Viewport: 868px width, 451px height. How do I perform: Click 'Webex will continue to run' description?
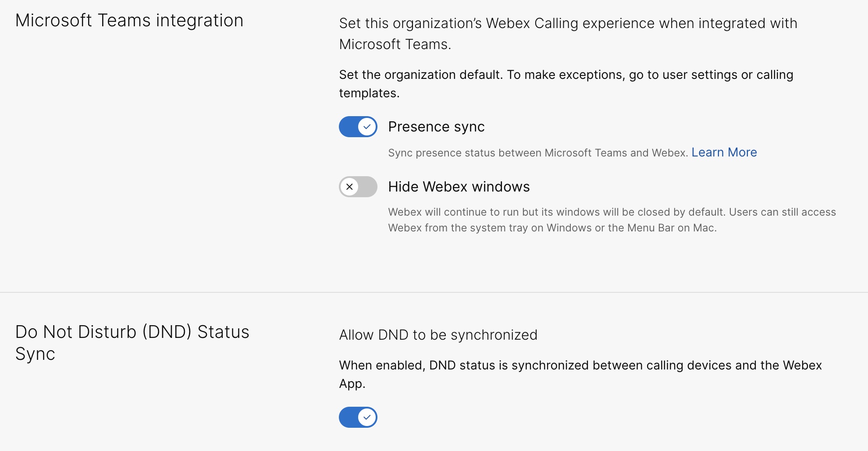click(612, 220)
